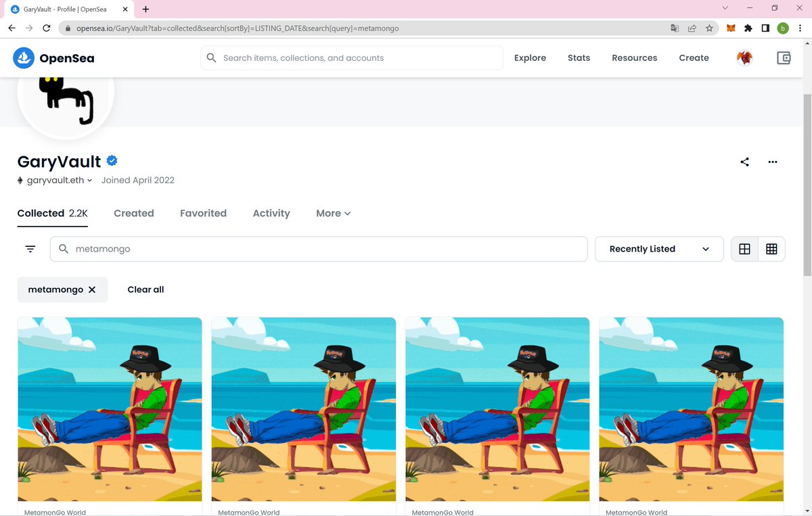
Task: Switch to small grid view
Action: coord(771,249)
